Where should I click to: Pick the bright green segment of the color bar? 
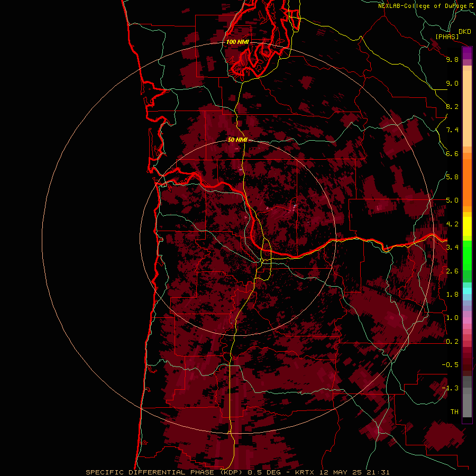coord(467,255)
